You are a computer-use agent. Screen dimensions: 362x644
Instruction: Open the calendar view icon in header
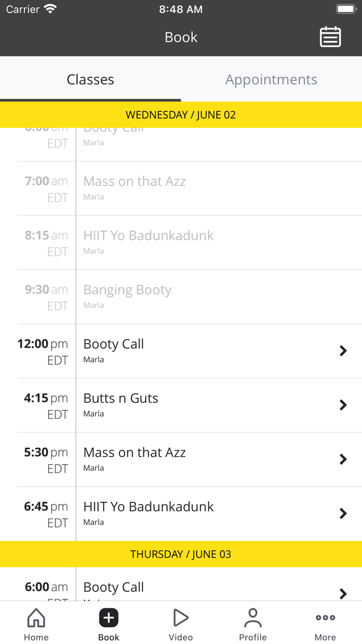(x=330, y=37)
